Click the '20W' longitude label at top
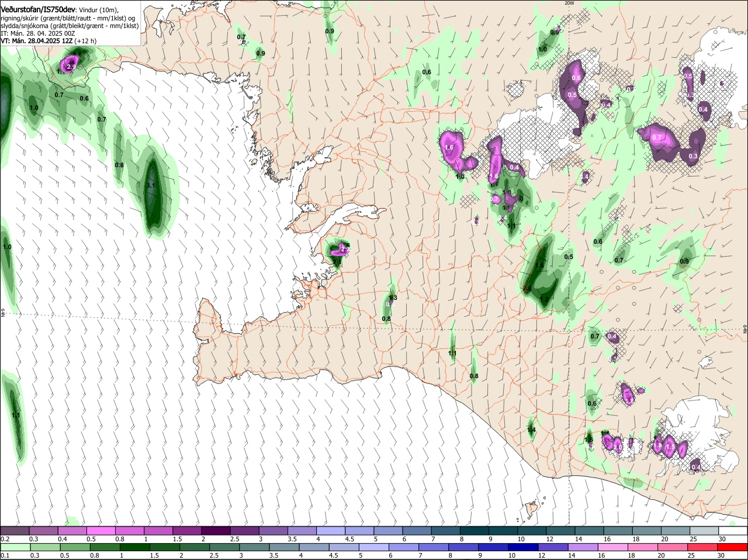Image resolution: width=748 pixels, height=560 pixels. pyautogui.click(x=570, y=3)
